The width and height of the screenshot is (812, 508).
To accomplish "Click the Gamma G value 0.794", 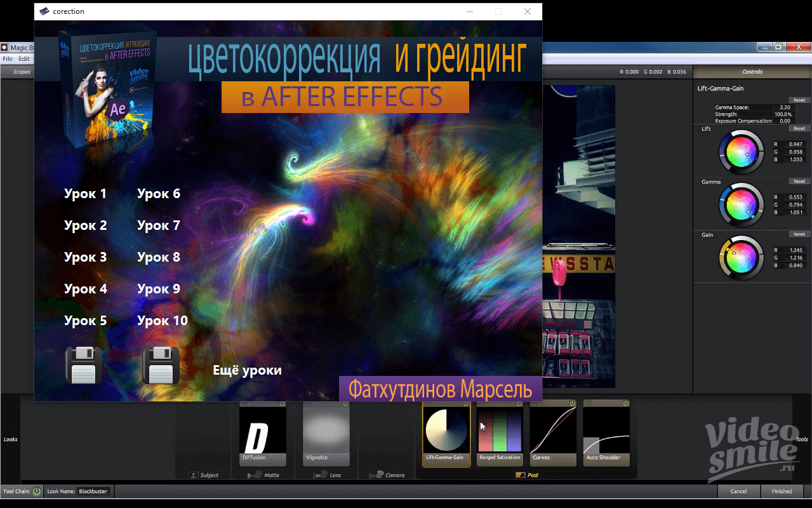I will pos(795,204).
